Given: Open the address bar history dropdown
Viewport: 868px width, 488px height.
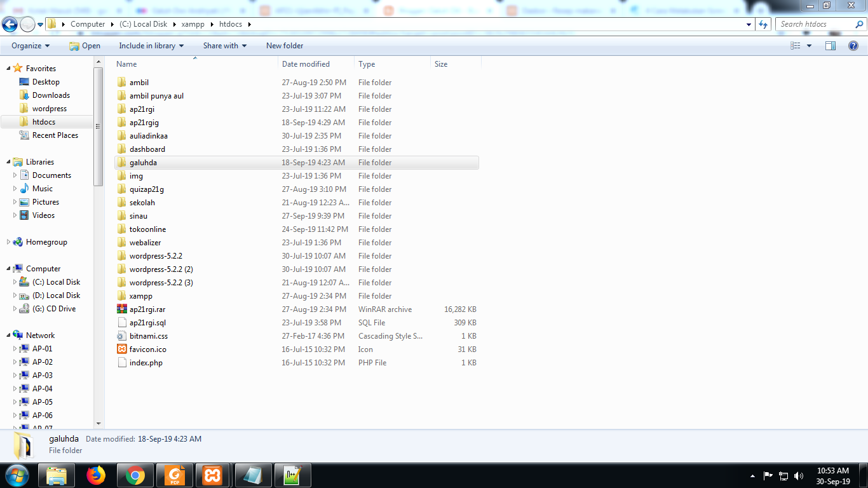Looking at the screenshot, I should click(x=749, y=24).
